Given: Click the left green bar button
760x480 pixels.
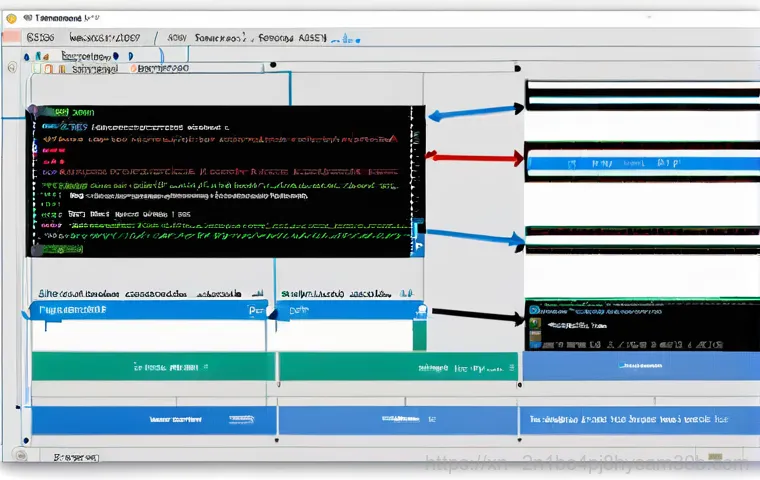Looking at the screenshot, I should coord(153,367).
